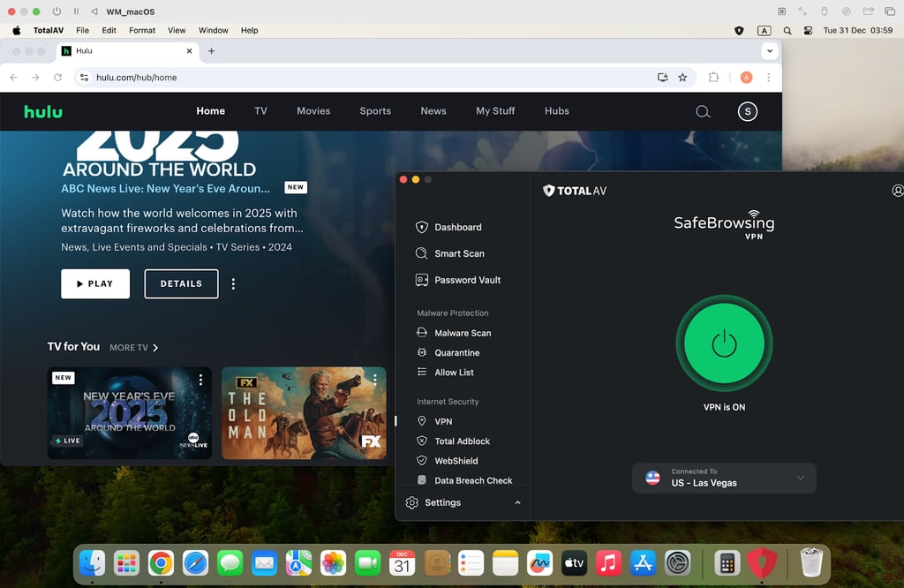Open the Format menu
Screen dimensions: 904x588
[142, 30]
